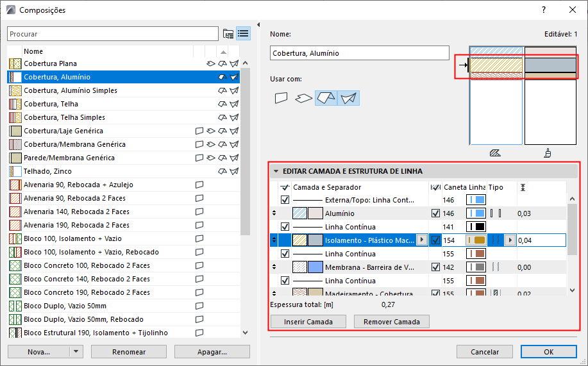Sort list by arrow column header

[x=223, y=52]
